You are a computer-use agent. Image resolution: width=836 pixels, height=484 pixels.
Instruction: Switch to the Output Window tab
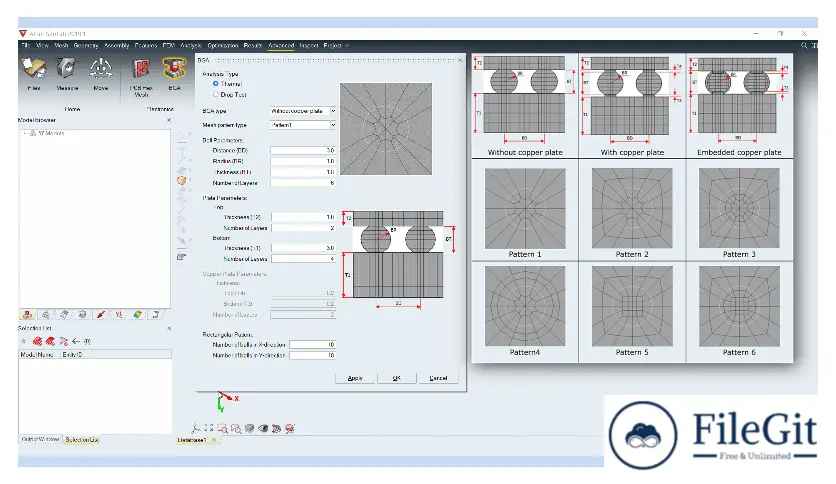[x=40, y=439]
